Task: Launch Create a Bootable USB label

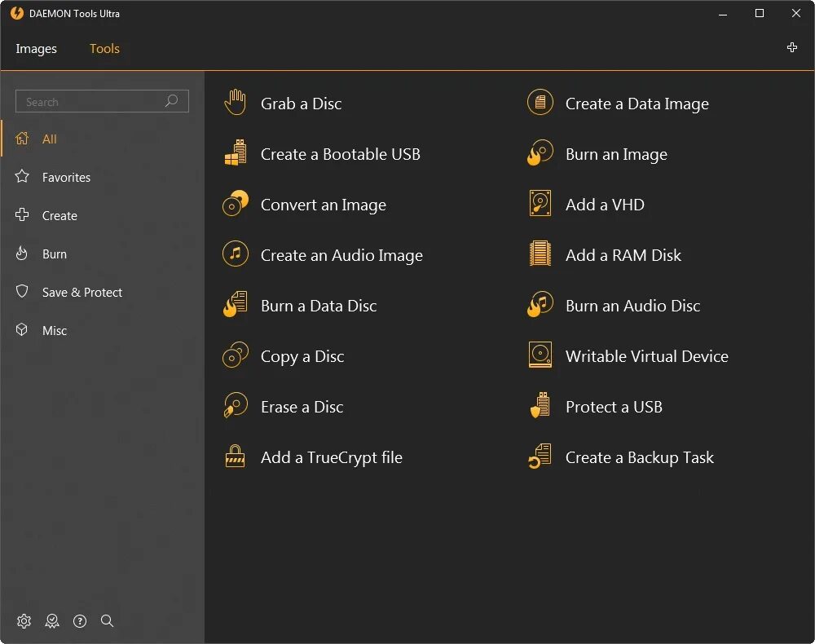Action: (341, 154)
